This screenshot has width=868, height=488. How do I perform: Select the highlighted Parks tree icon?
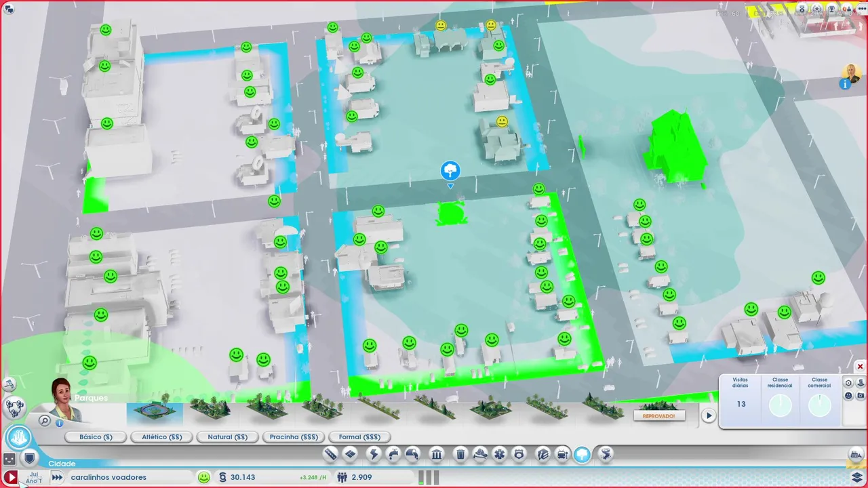(583, 454)
